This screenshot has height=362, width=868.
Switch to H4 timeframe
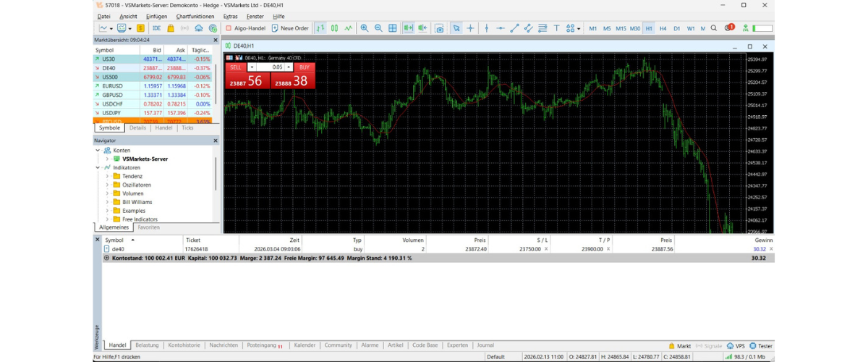tap(663, 28)
